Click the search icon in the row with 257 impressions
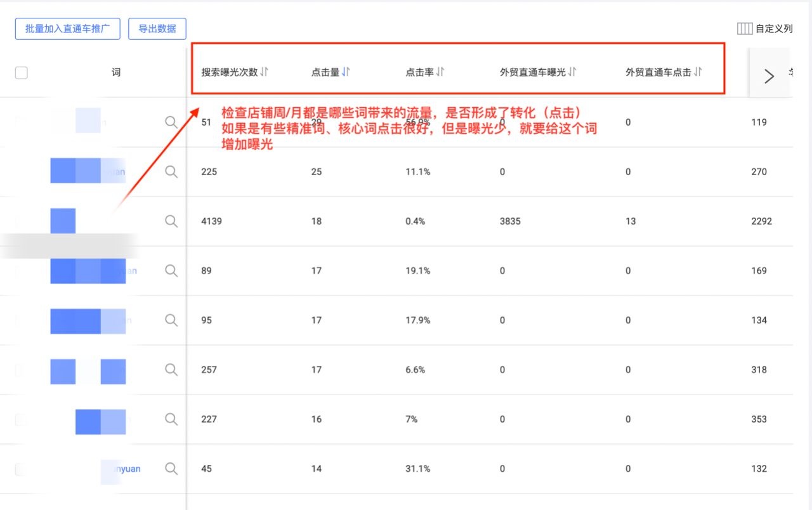 tap(171, 370)
